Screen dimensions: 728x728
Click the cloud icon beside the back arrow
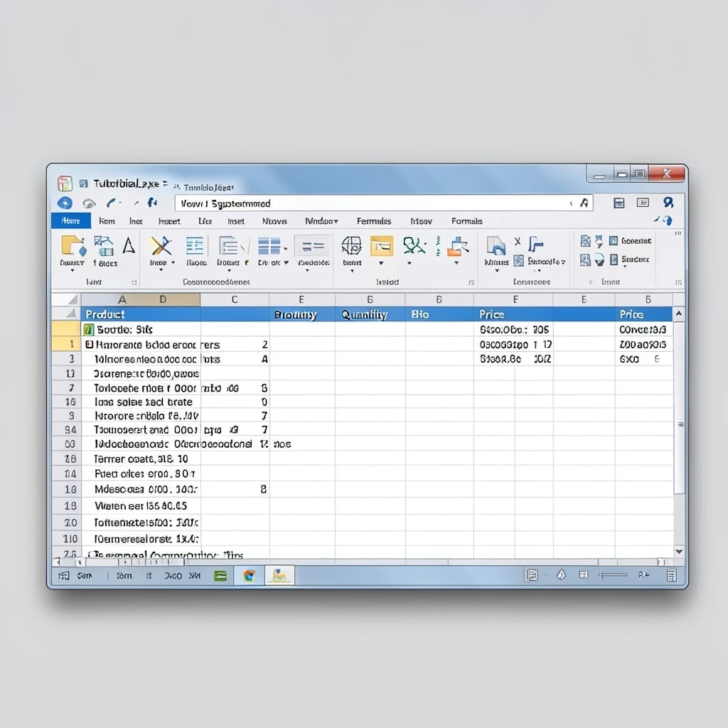pyautogui.click(x=89, y=203)
